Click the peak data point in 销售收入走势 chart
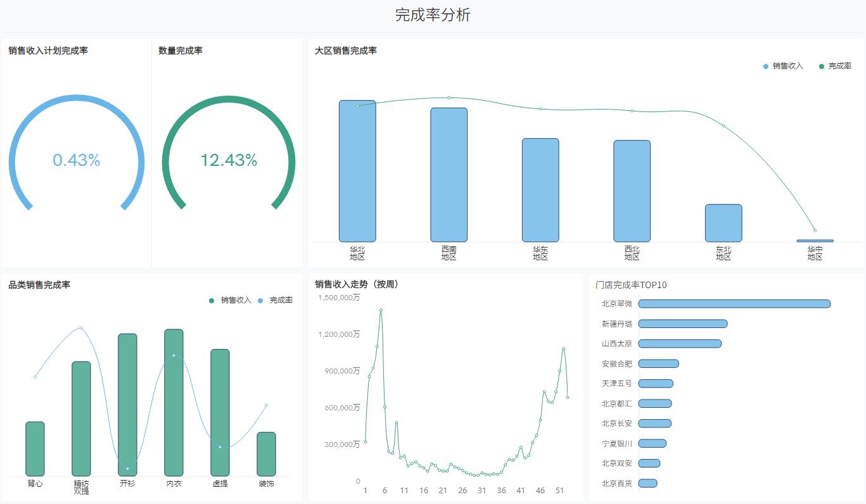Screen dimensions: 866x504 (379, 310)
